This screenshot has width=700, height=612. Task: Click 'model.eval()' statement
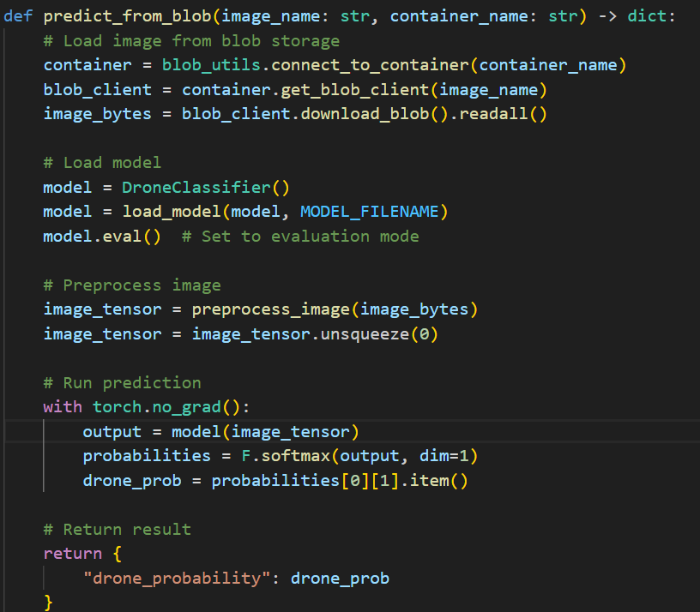102,236
